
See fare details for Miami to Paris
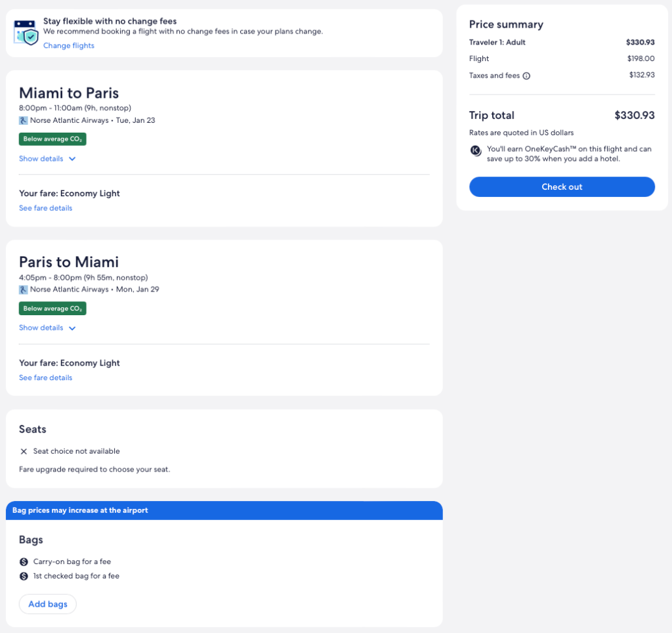pyautogui.click(x=46, y=208)
